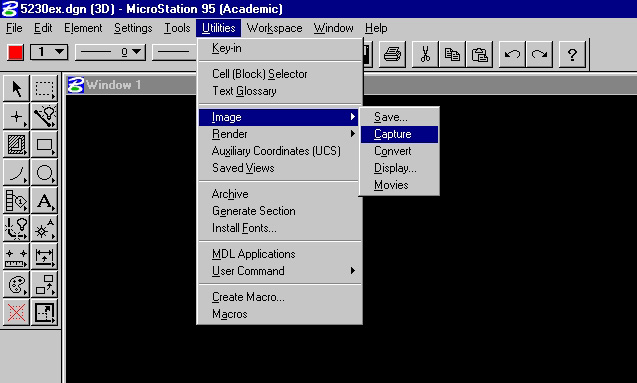Click the Help question mark icon

click(x=572, y=54)
